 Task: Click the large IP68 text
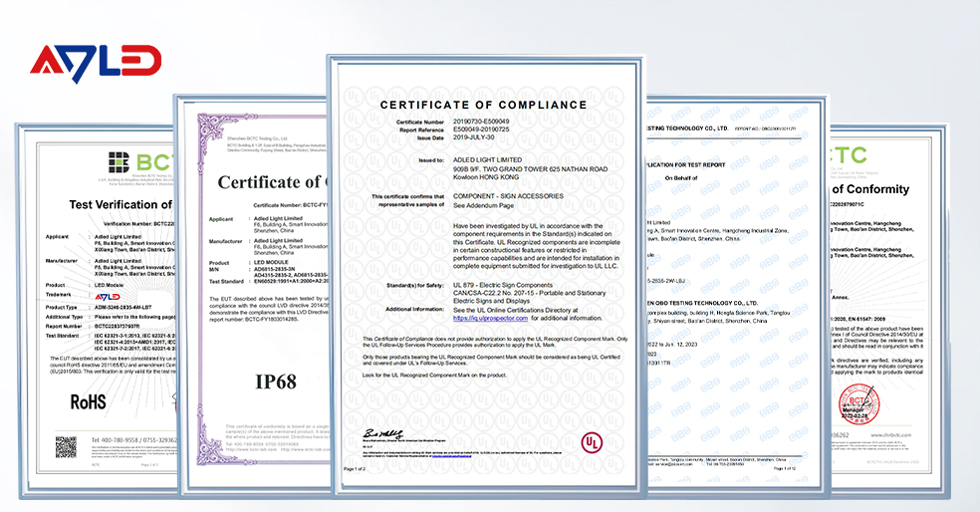pyautogui.click(x=276, y=382)
